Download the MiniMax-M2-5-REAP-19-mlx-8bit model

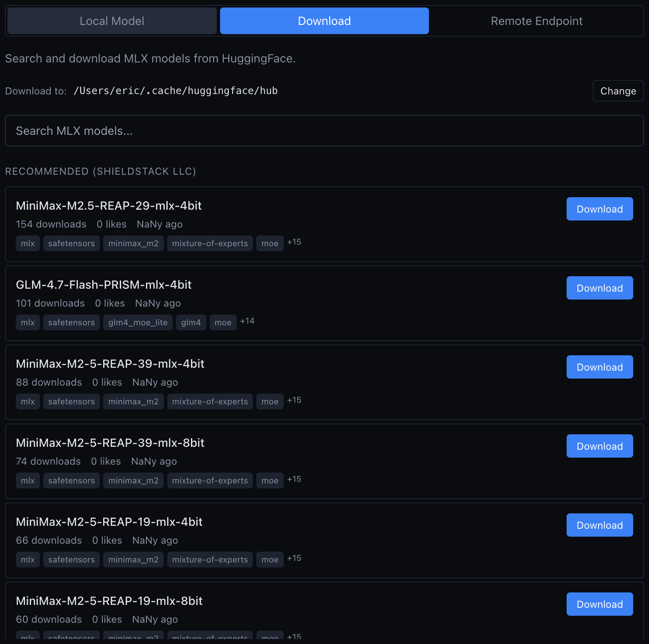(599, 604)
